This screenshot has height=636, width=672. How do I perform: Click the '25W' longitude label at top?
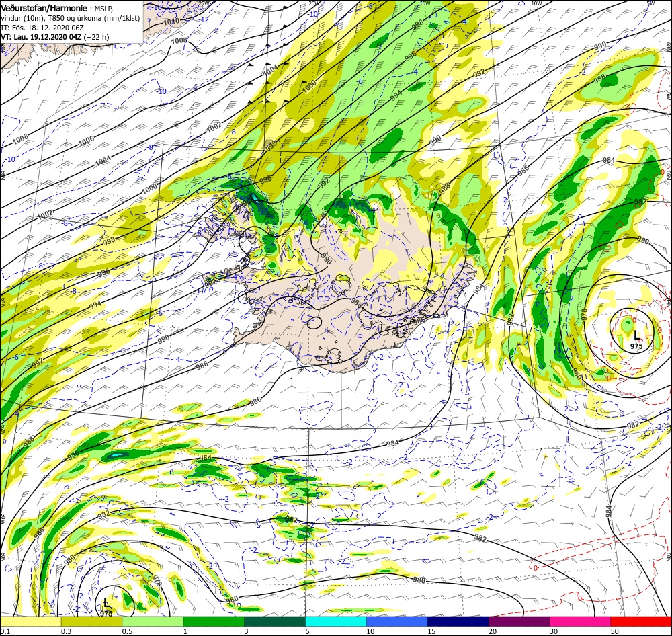205,3
